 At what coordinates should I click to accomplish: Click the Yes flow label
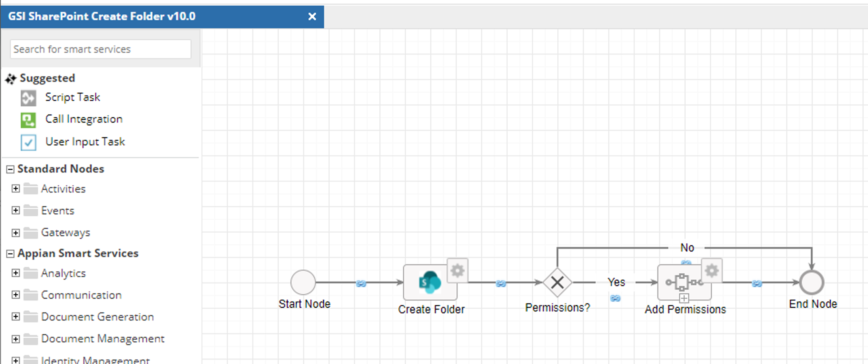pos(616,282)
